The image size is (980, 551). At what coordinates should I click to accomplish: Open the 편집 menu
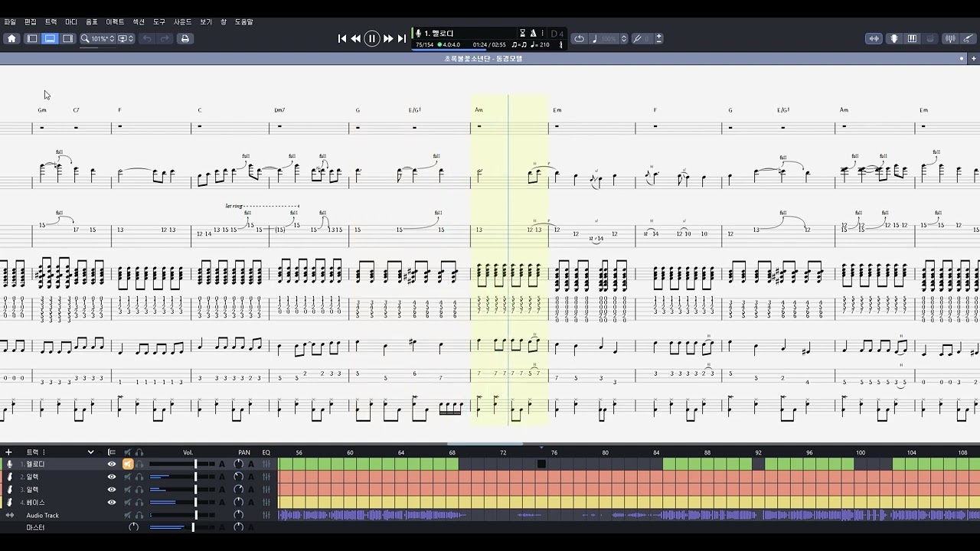(x=31, y=22)
